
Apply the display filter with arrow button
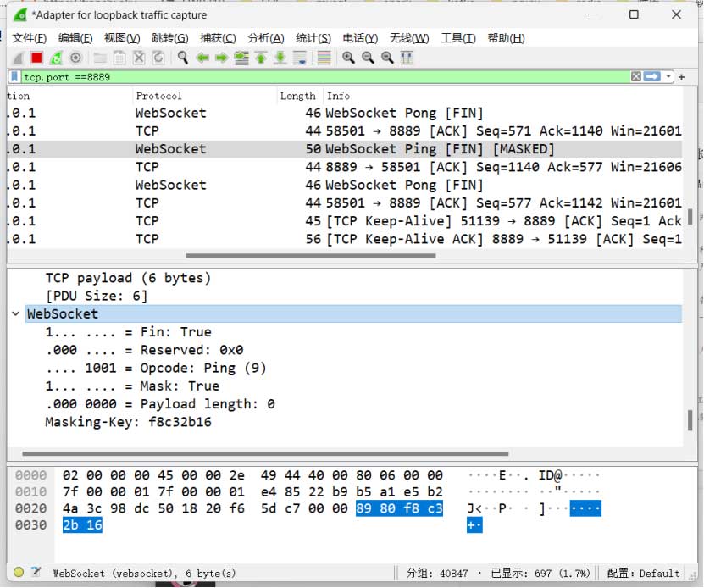tap(652, 77)
